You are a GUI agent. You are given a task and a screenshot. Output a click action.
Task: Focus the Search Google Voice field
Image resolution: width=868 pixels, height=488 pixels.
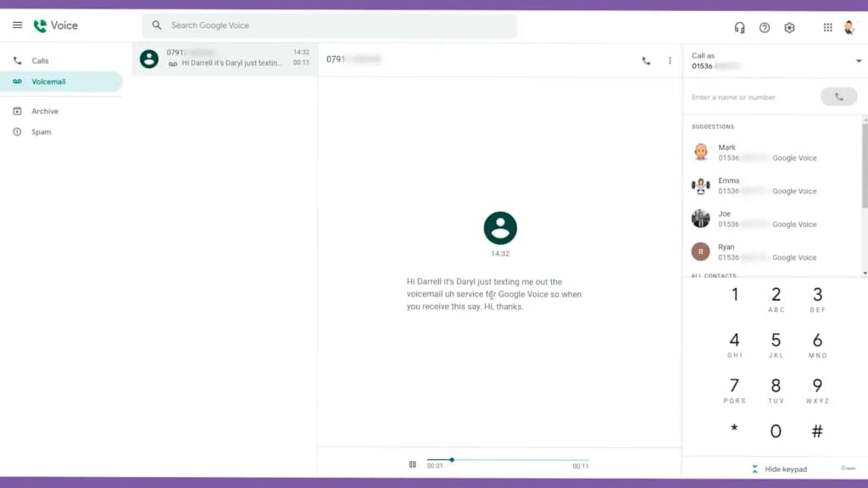(330, 25)
